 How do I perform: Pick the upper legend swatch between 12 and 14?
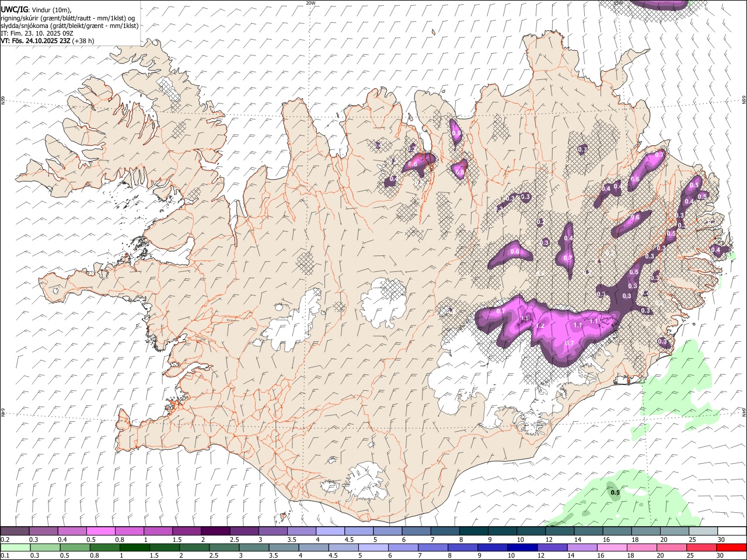pos(559,531)
